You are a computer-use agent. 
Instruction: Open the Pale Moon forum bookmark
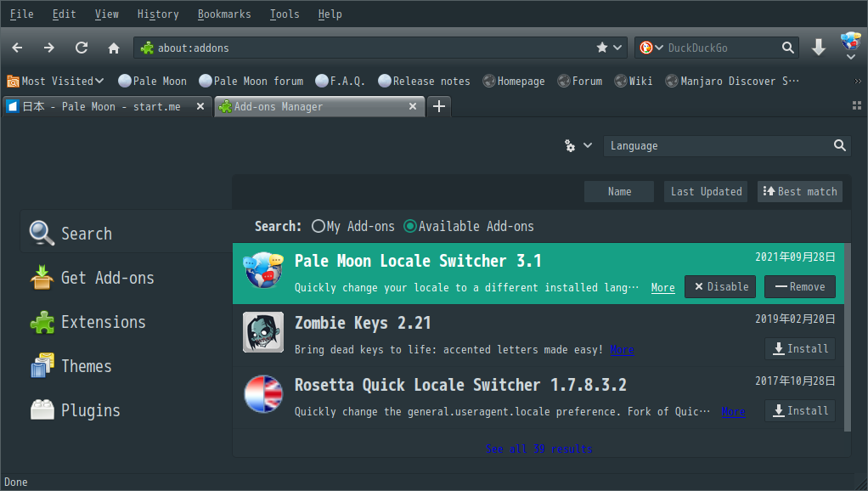[251, 81]
